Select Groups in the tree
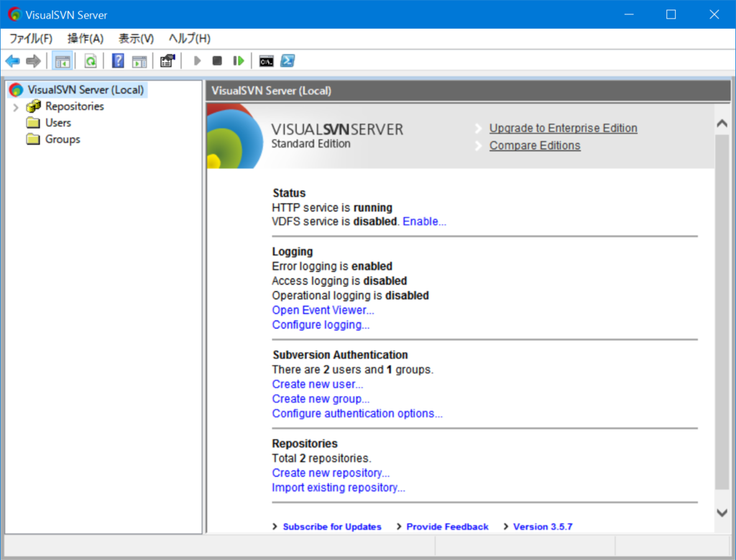The image size is (736, 560). tap(63, 139)
